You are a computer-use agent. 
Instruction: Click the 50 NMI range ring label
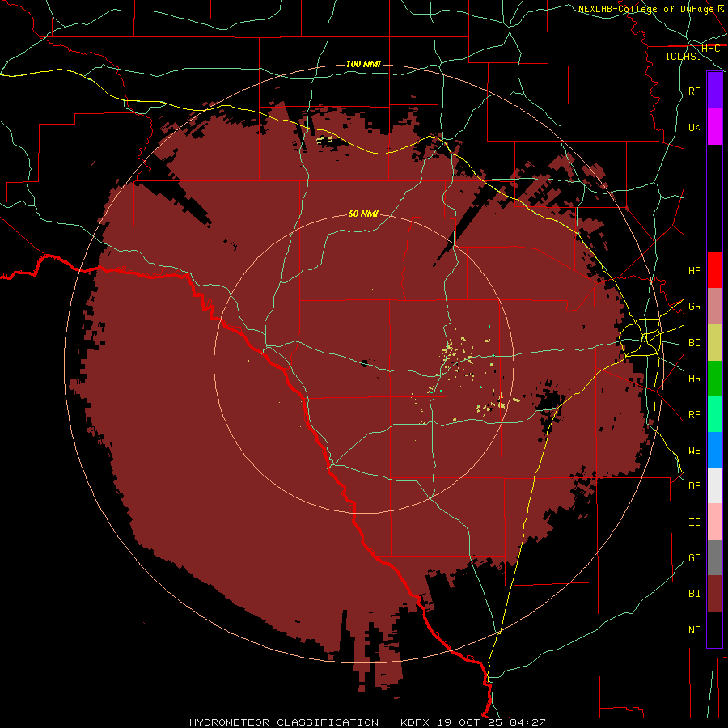coord(363,214)
